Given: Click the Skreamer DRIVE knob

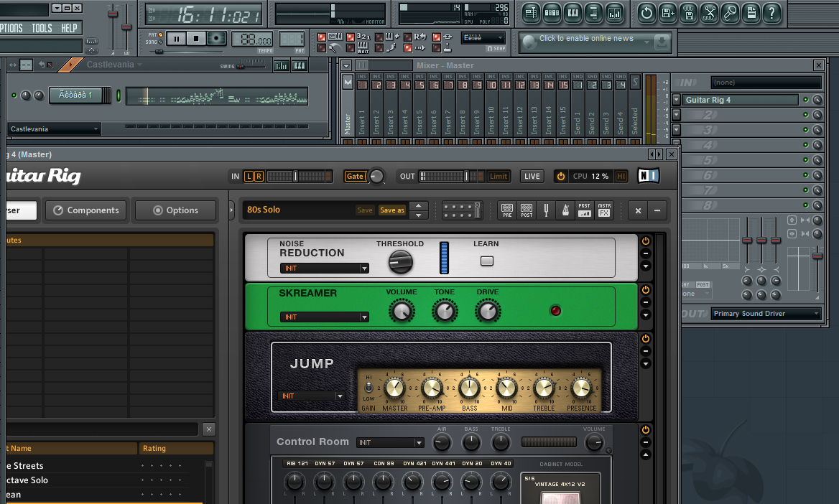Looking at the screenshot, I should coord(488,311).
